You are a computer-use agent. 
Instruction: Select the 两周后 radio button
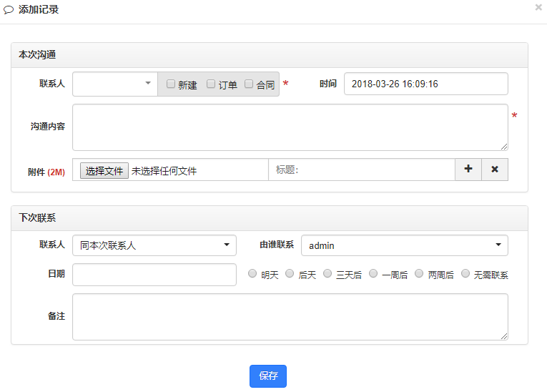(x=419, y=273)
